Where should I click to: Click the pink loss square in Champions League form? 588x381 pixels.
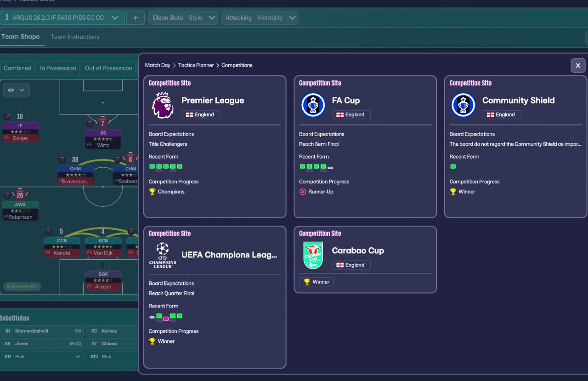tap(166, 318)
